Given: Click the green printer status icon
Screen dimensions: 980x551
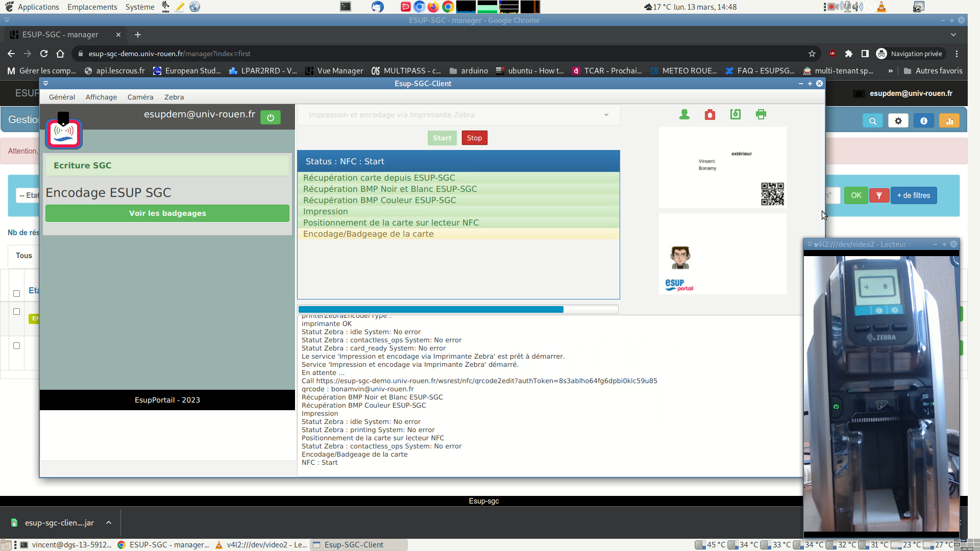Looking at the screenshot, I should point(761,115).
